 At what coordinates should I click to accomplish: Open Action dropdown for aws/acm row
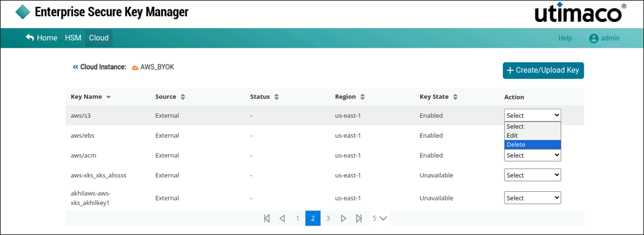[532, 155]
